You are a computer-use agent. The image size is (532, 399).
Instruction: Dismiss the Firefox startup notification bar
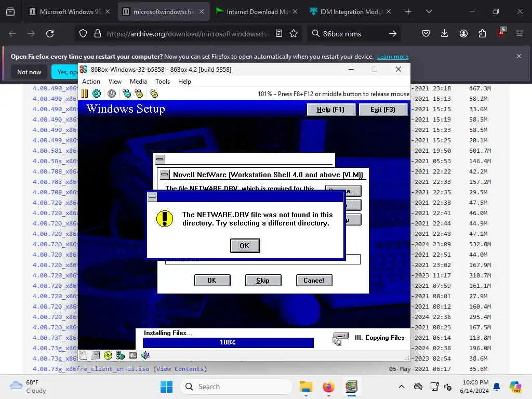point(519,56)
